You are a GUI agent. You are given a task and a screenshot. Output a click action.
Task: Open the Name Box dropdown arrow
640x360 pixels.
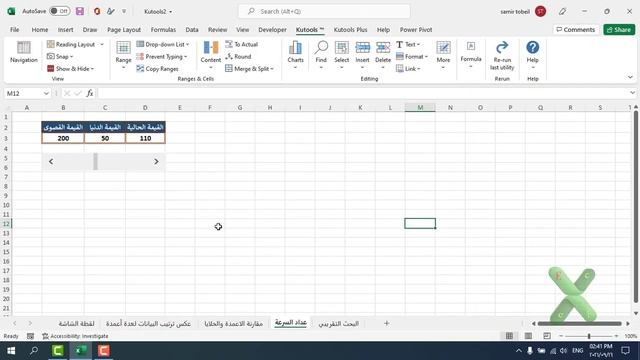(x=46, y=93)
